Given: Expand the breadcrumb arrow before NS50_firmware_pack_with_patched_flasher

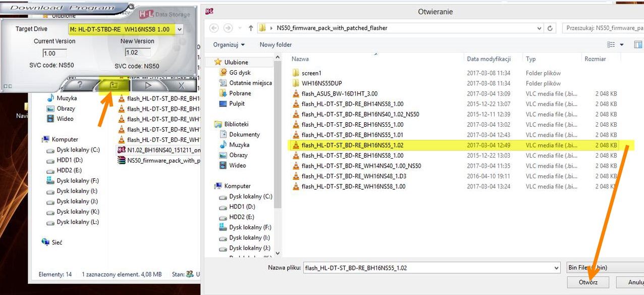Looking at the screenshot, I should coord(272,28).
